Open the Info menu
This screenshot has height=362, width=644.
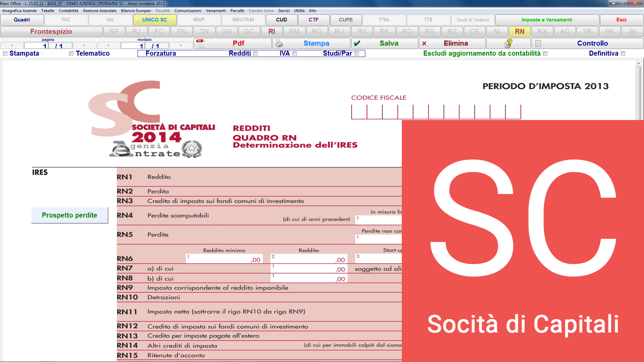point(313,11)
